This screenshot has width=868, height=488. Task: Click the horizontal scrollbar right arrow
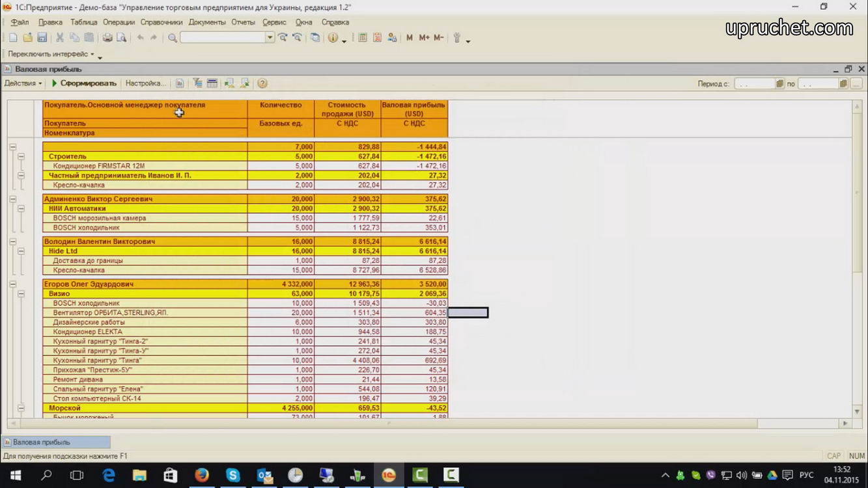coord(845,423)
